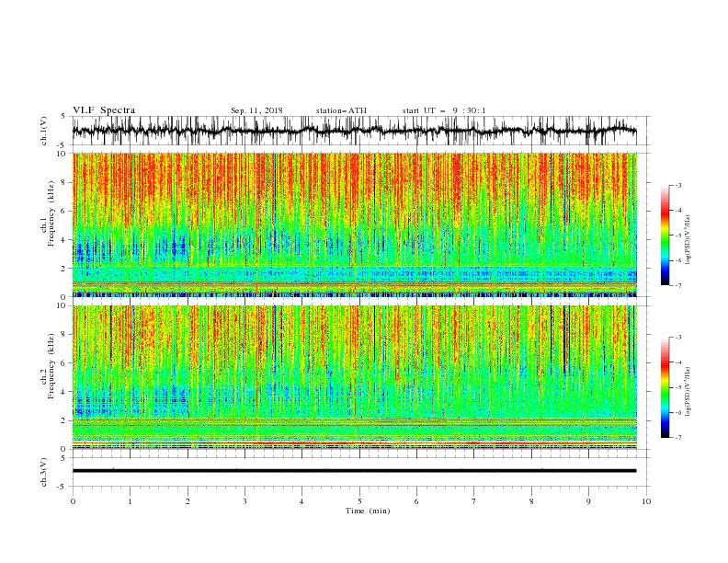Click the ch.2 spectrogram colorbar
This screenshot has height=563, width=728.
coord(665,387)
